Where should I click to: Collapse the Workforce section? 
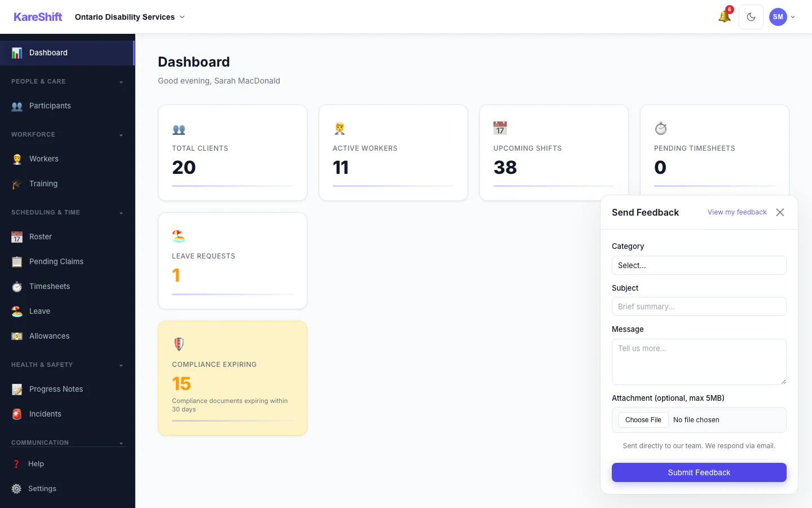pos(67,134)
